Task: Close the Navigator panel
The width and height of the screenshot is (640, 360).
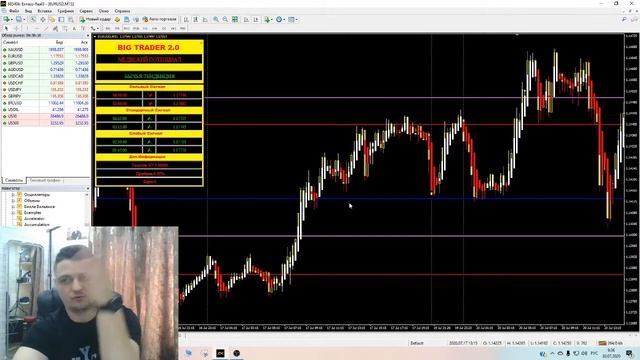Action: point(87,189)
